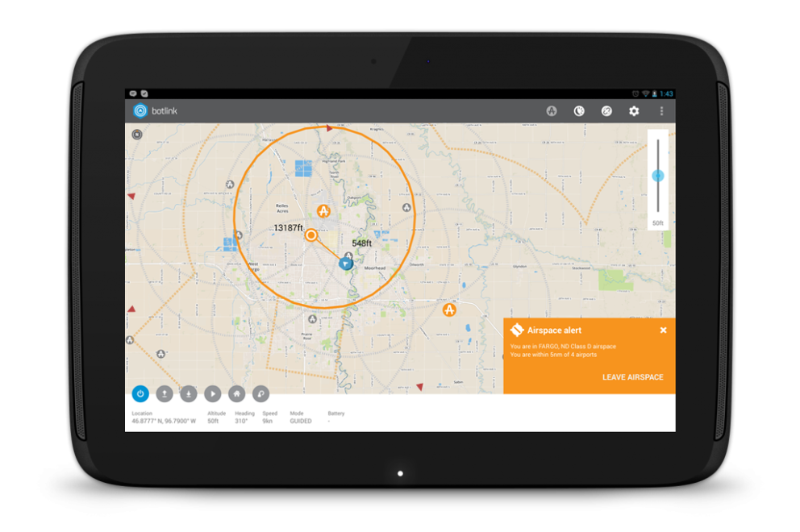Tap the night mode clock icon in toolbar
The height and width of the screenshot is (532, 800).
(x=579, y=110)
